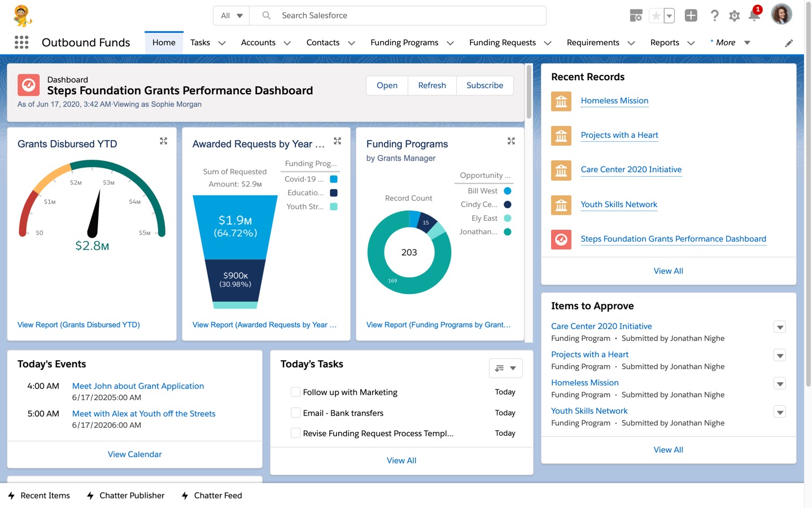Click the dashboard Refresh button
The height and width of the screenshot is (508, 812).
[x=432, y=85]
